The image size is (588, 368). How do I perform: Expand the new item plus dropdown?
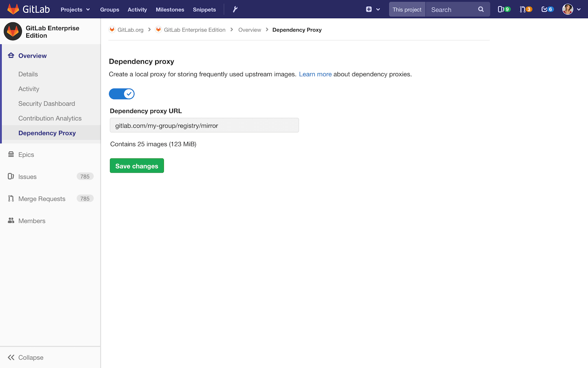pos(373,9)
